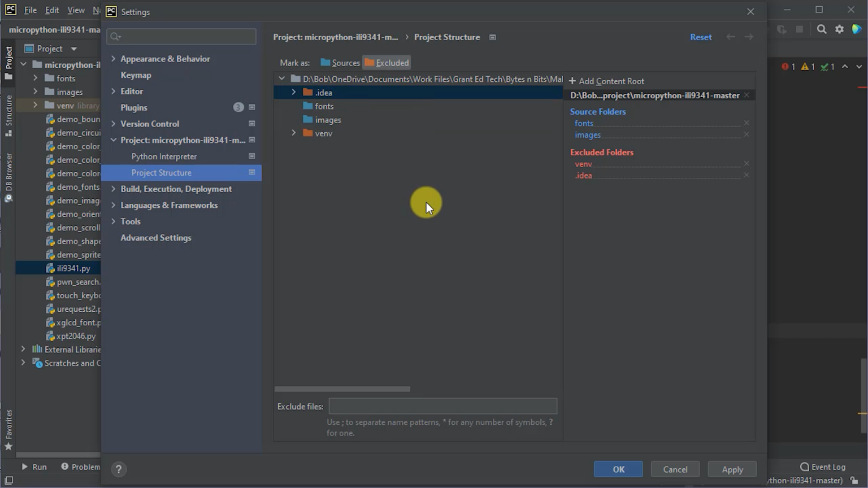The width and height of the screenshot is (868, 488).
Task: Collapse the Project micropython settings group
Action: pos(114,140)
